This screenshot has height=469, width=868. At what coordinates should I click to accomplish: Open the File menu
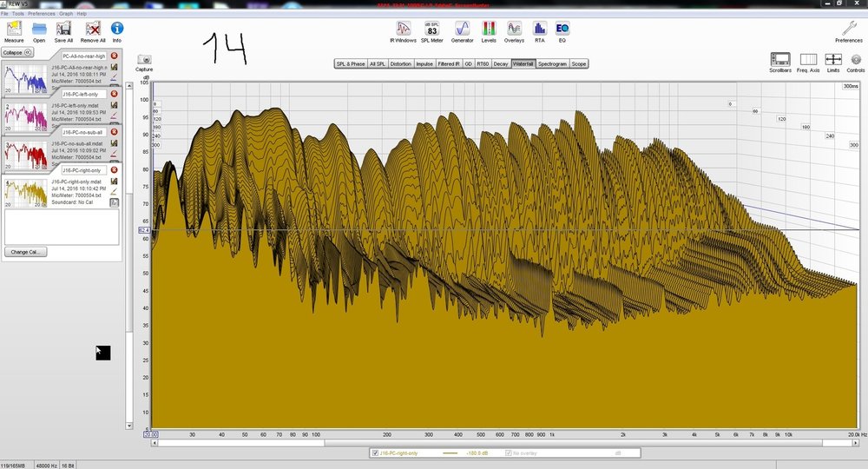4,13
